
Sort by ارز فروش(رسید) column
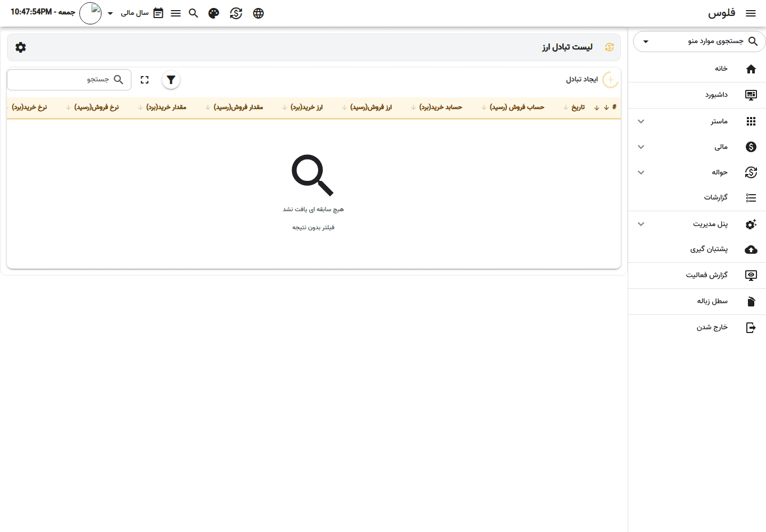[371, 107]
